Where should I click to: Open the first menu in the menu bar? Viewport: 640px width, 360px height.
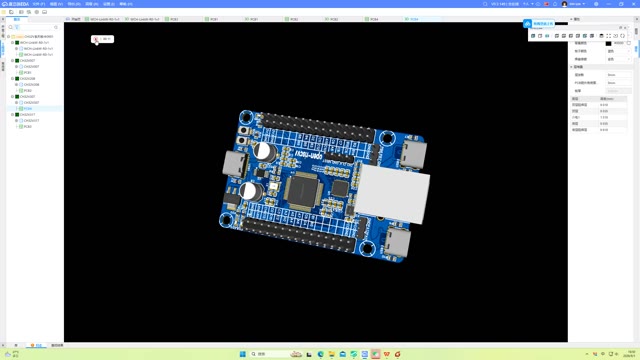39,4
